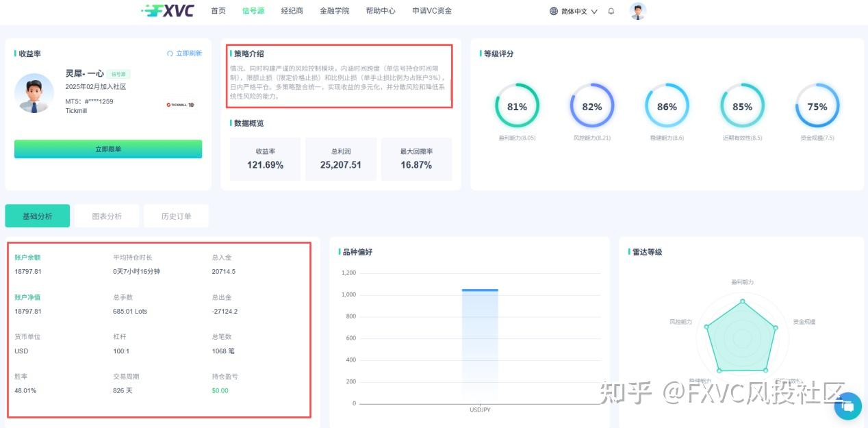This screenshot has height=428, width=868.
Task: Click the 等级评分 heading
Action: coord(498,53)
